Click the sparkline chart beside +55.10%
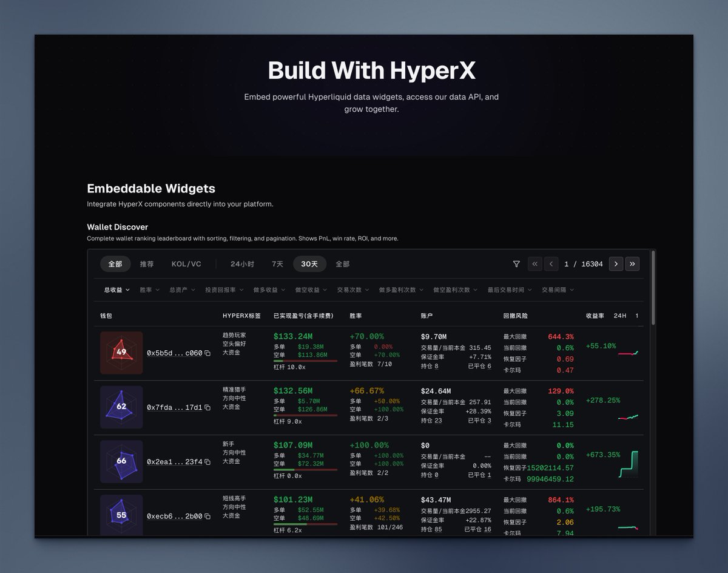Screen dimensions: 728x573 click(x=628, y=353)
